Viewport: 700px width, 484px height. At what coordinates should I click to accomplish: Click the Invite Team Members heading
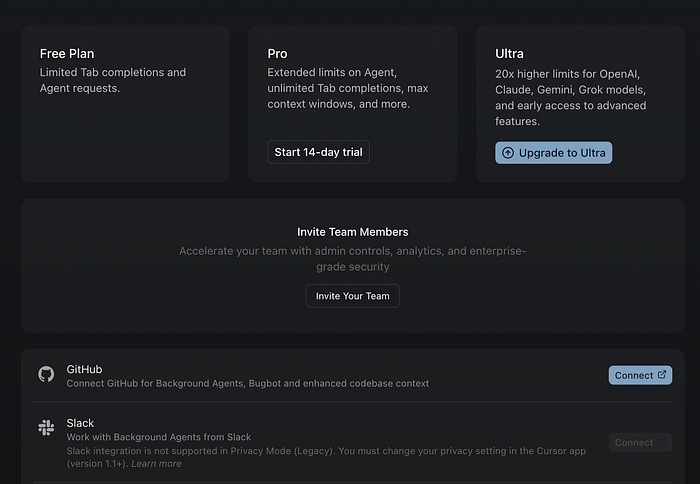click(353, 232)
